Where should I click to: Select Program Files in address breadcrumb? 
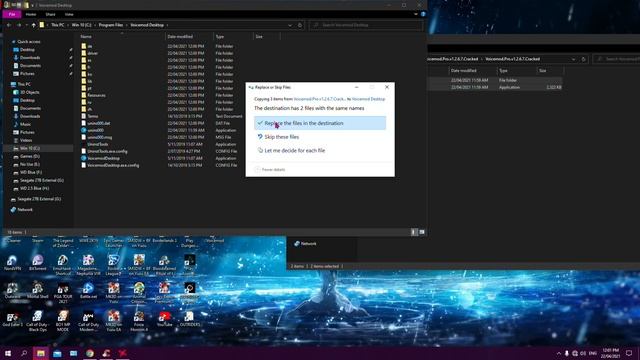pyautogui.click(x=111, y=25)
